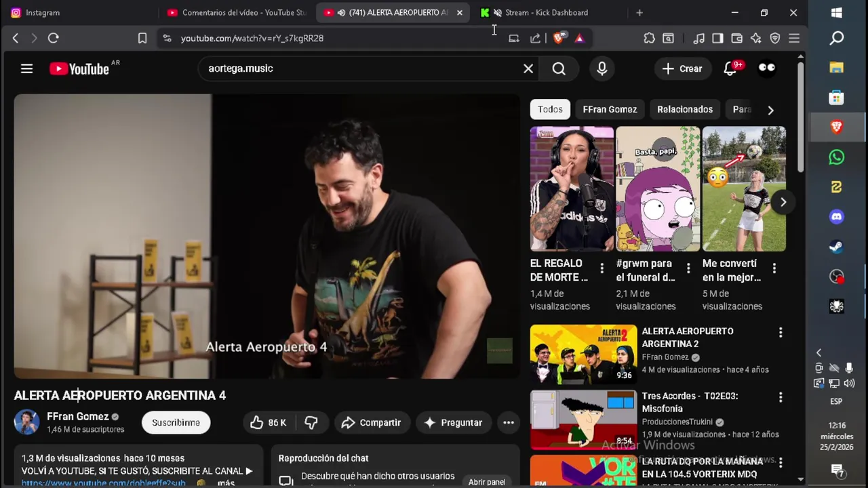
Task: Open the more actions menu beside Preguntar
Action: (509, 422)
